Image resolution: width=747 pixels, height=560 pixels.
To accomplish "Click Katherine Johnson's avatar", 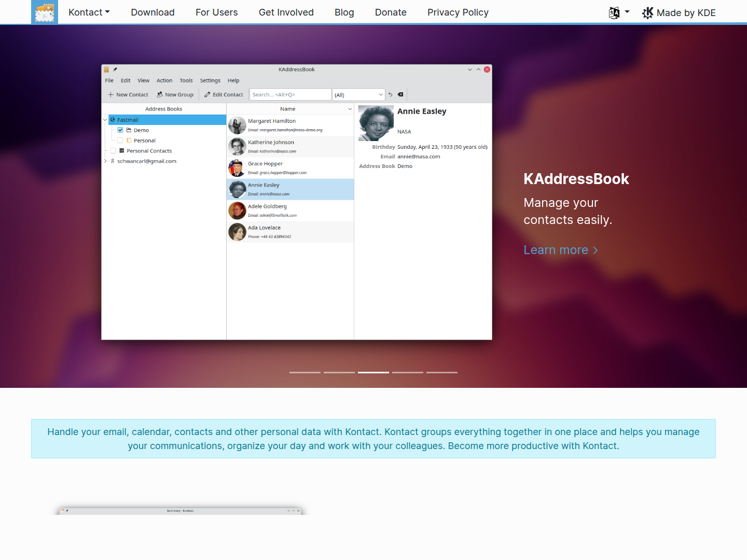I will pyautogui.click(x=237, y=147).
